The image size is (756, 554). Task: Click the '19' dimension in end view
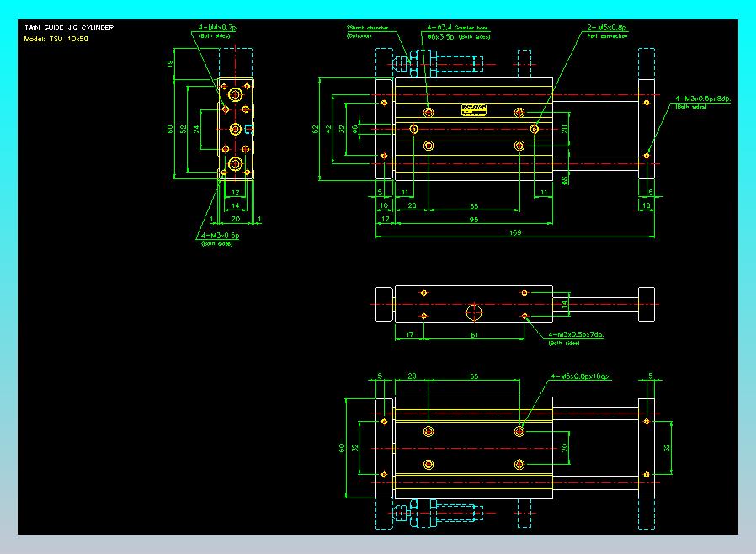pyautogui.click(x=170, y=64)
